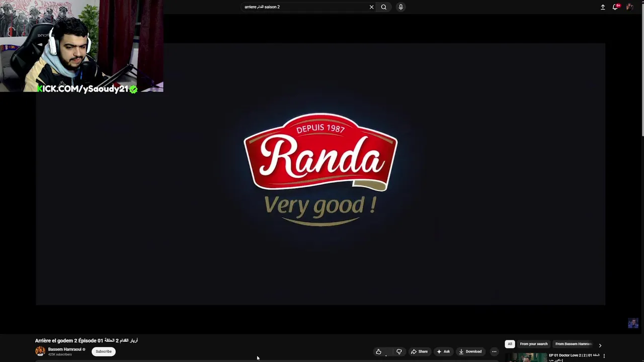Screen dimensions: 644x362
Task: Open the notifications bell
Action: [615, 7]
